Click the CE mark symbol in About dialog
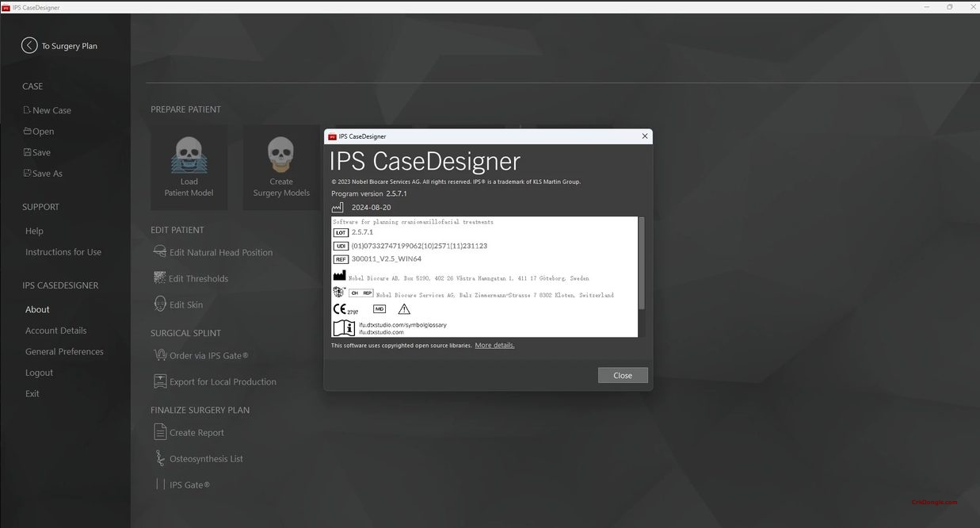 click(x=340, y=309)
